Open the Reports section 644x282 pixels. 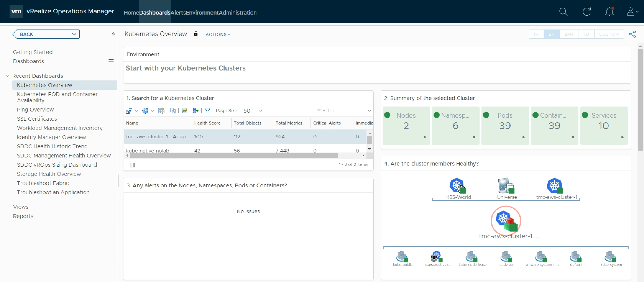(23, 216)
